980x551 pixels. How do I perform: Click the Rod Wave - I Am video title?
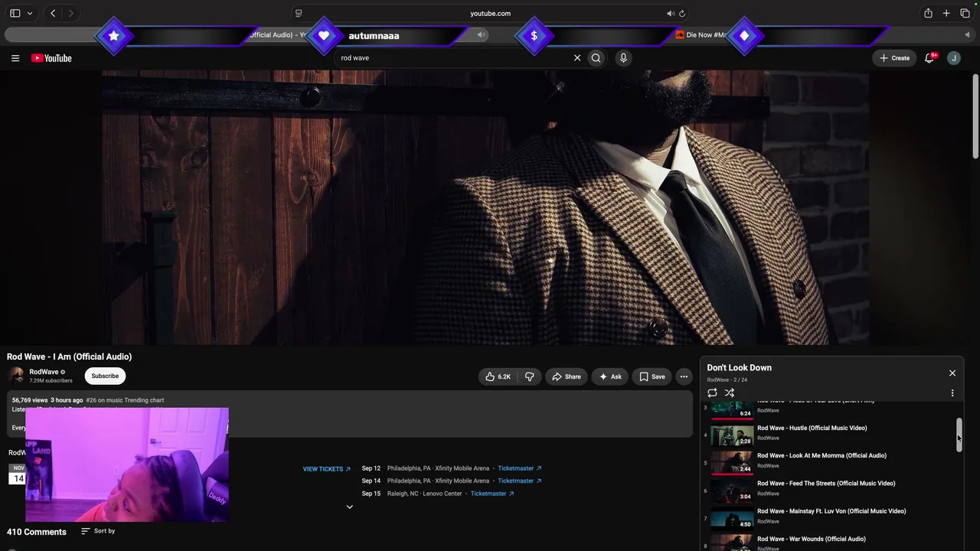[x=69, y=357]
